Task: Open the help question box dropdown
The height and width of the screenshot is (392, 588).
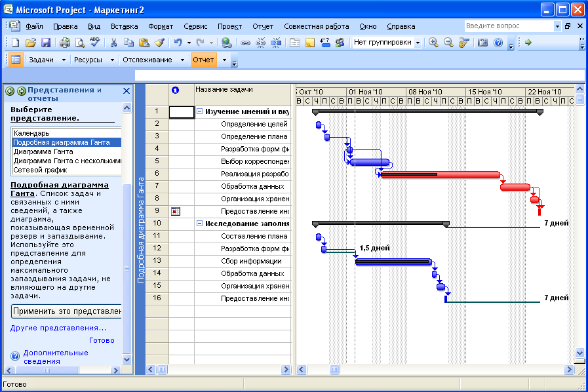Action: [x=557, y=26]
